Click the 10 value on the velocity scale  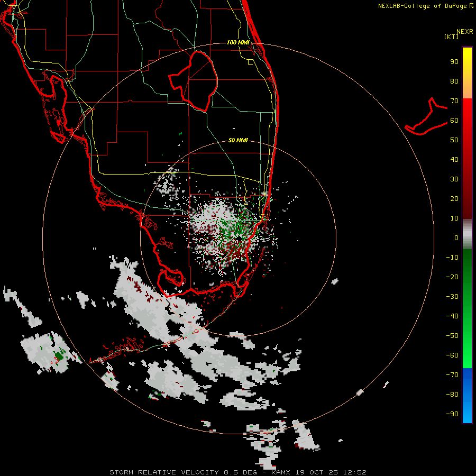(454, 218)
